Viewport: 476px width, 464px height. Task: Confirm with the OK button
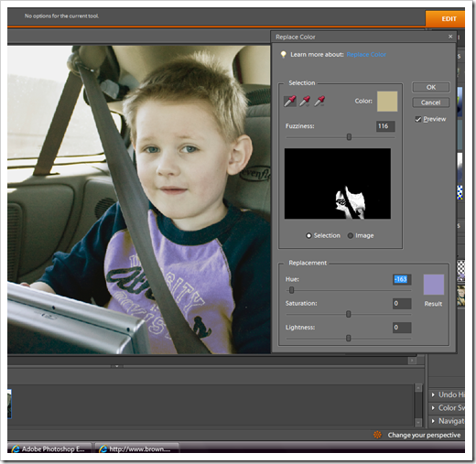point(431,87)
